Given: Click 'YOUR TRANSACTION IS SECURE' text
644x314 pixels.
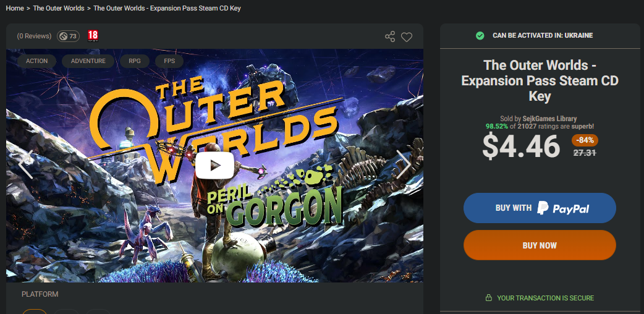Looking at the screenshot, I should [x=546, y=298].
